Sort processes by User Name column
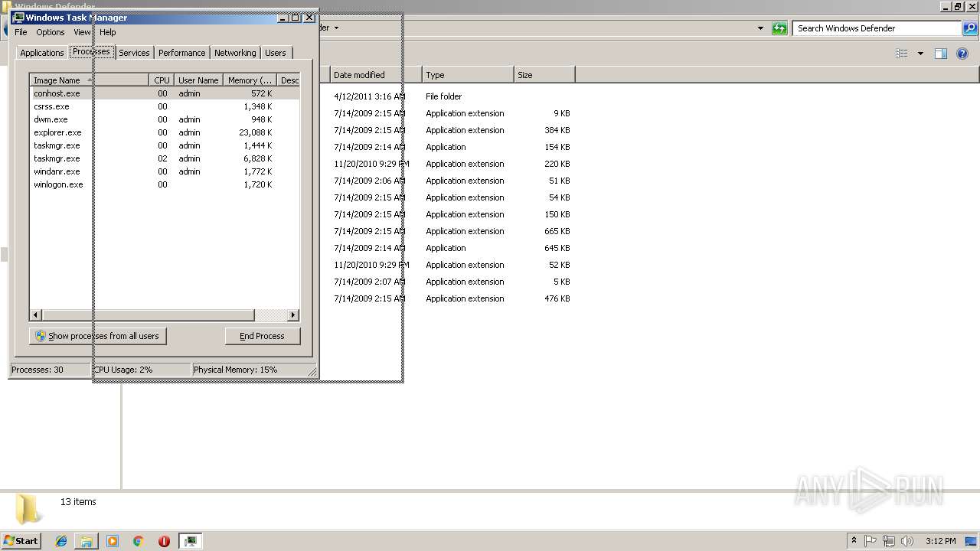980x551 pixels. (198, 80)
